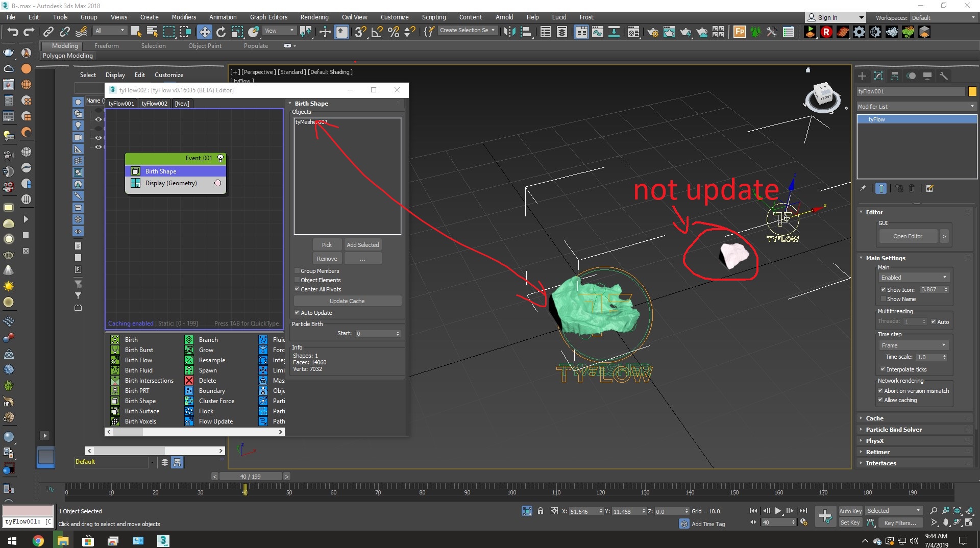Image resolution: width=980 pixels, height=548 pixels.
Task: Open the Render Setup teapot icon
Action: (653, 32)
